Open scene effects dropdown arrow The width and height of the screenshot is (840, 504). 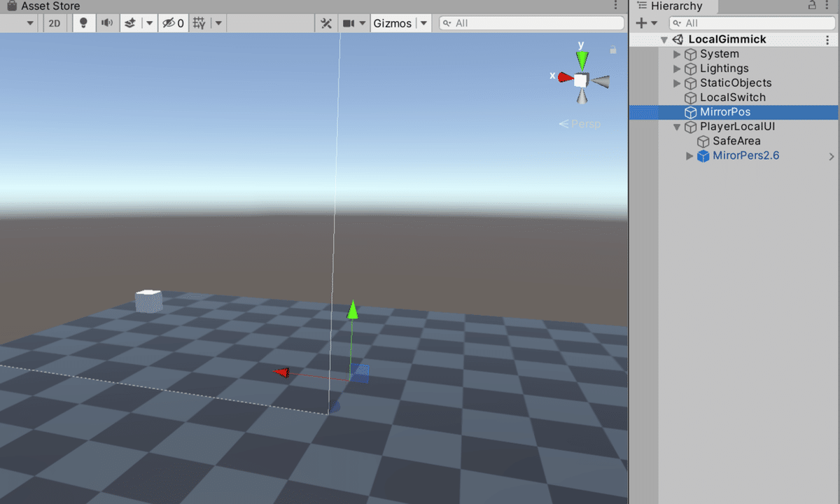click(x=149, y=23)
